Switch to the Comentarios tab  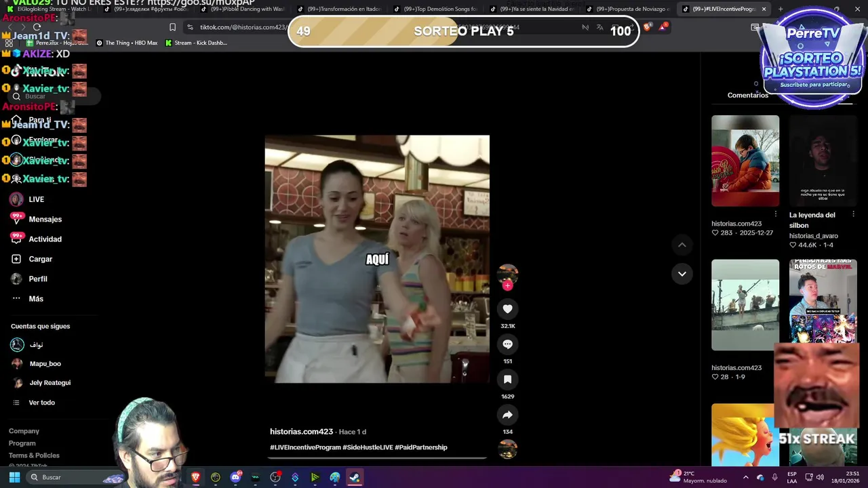747,96
